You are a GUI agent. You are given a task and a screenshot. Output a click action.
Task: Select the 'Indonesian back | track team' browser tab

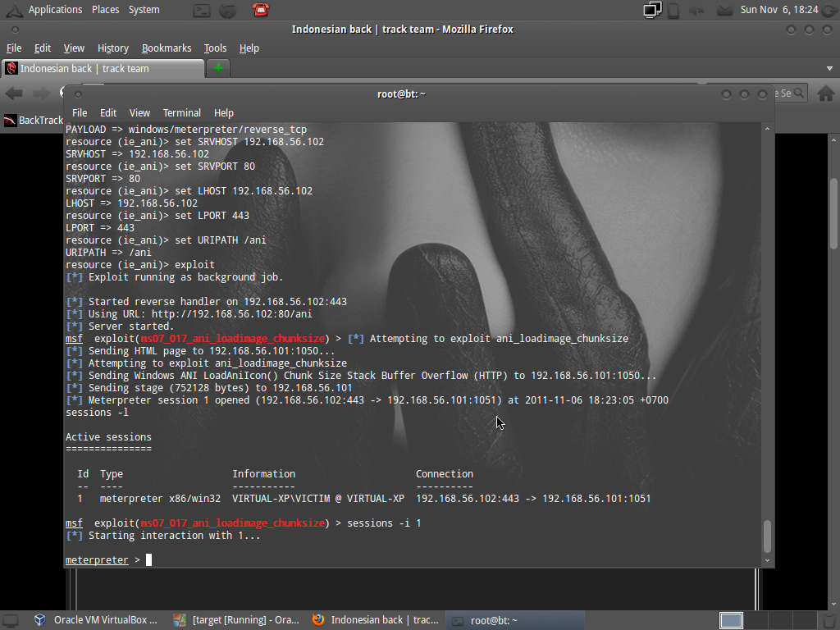click(103, 69)
